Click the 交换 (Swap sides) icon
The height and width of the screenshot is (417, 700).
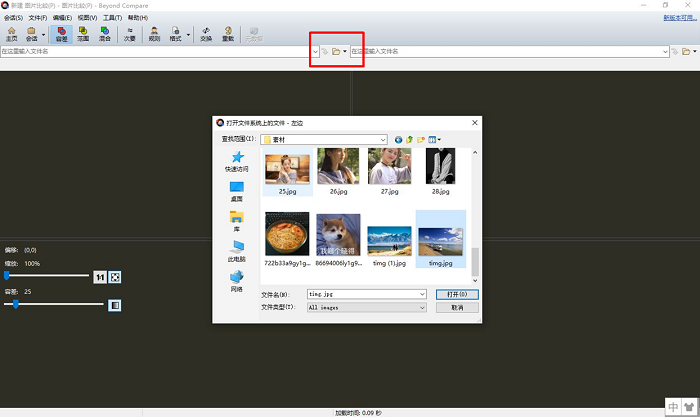click(x=206, y=34)
